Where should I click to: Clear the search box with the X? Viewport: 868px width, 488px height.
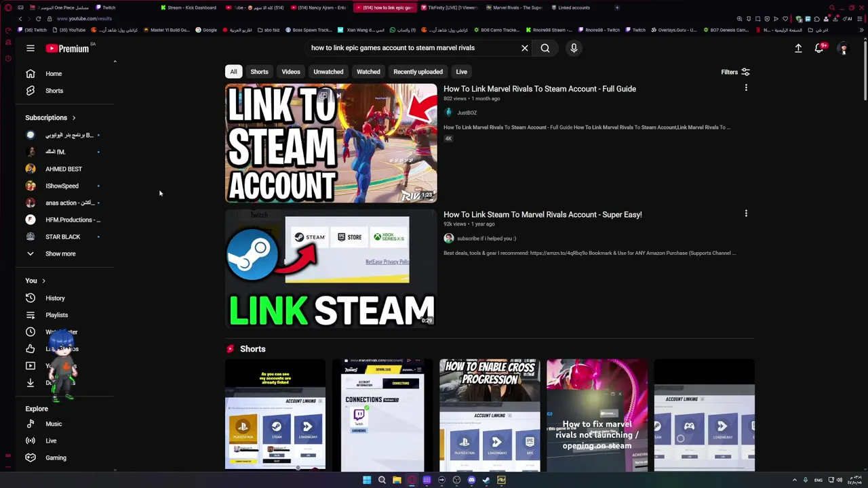pos(524,48)
